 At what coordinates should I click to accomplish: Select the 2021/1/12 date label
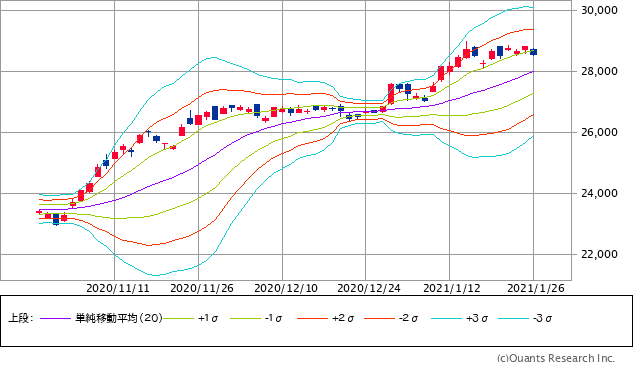click(452, 288)
